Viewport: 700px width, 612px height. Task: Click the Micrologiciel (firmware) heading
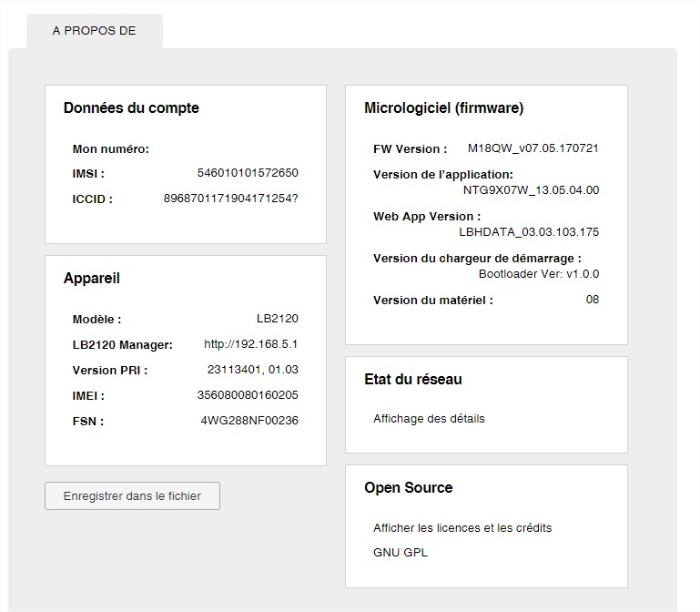(443, 108)
